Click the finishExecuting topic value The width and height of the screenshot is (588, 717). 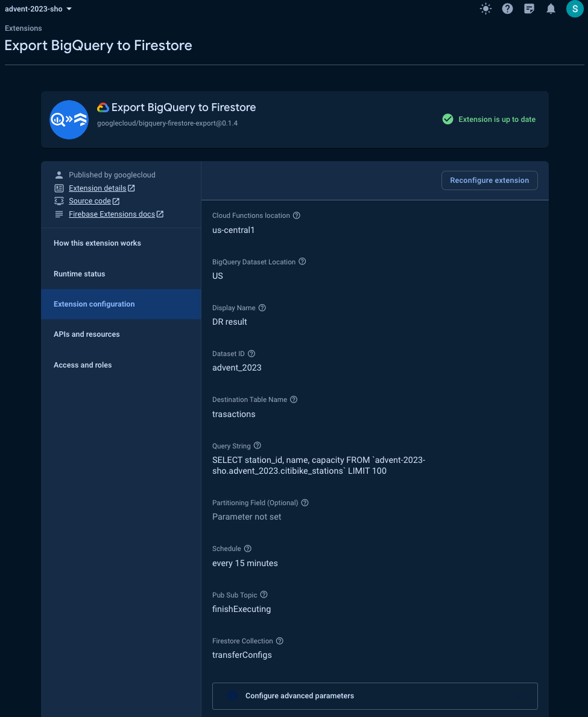pos(242,609)
